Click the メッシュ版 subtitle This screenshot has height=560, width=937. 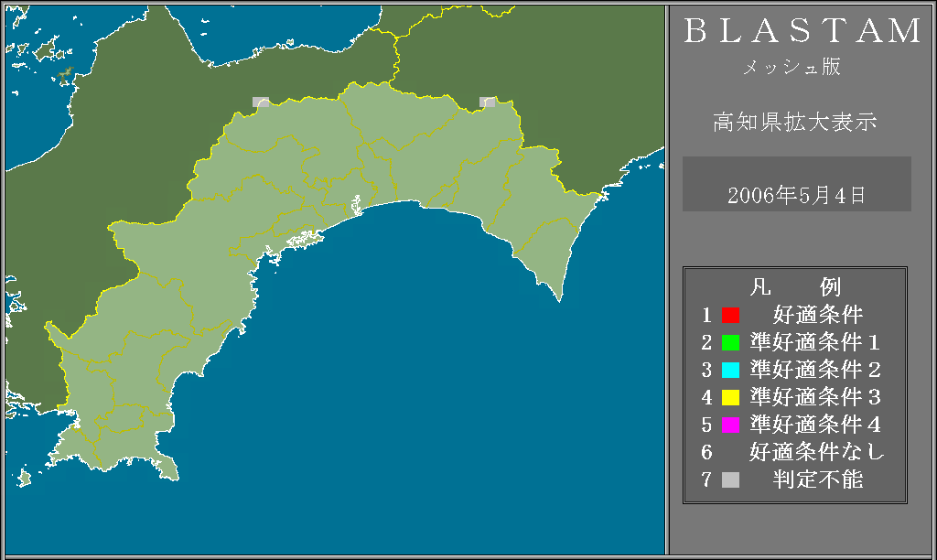[x=792, y=68]
